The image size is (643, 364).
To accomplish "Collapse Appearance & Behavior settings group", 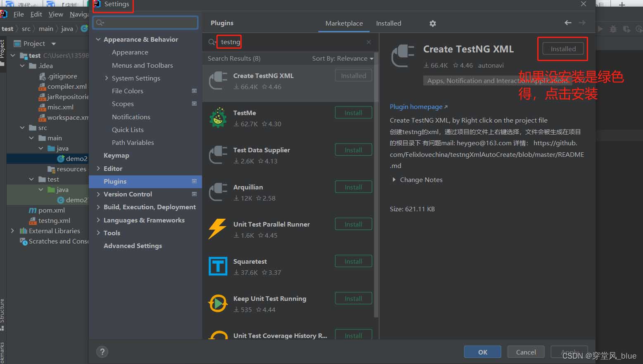I will pos(98,39).
